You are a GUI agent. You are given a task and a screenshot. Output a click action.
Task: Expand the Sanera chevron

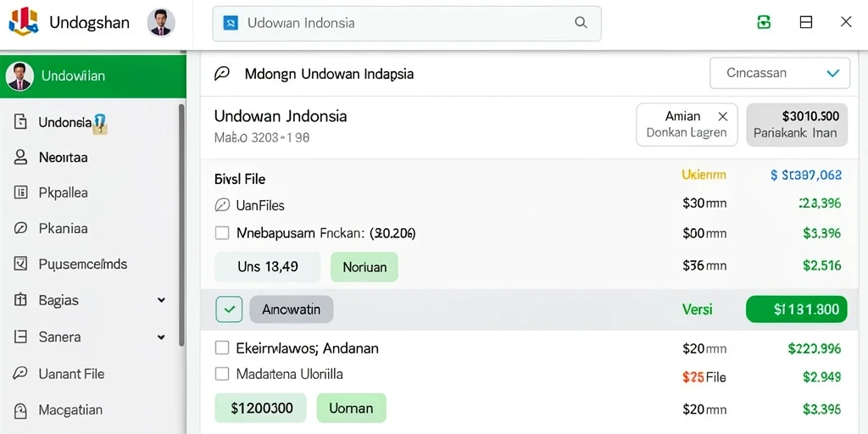[x=161, y=337]
